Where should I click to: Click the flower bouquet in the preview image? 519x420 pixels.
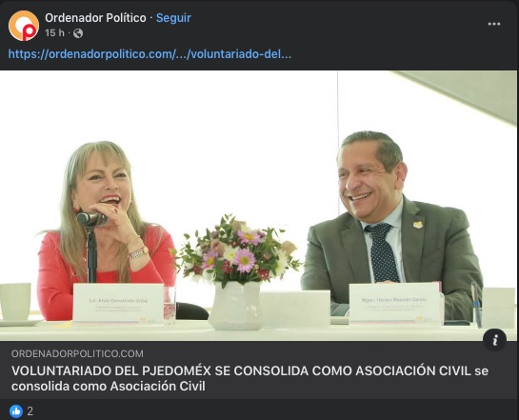pos(237,250)
